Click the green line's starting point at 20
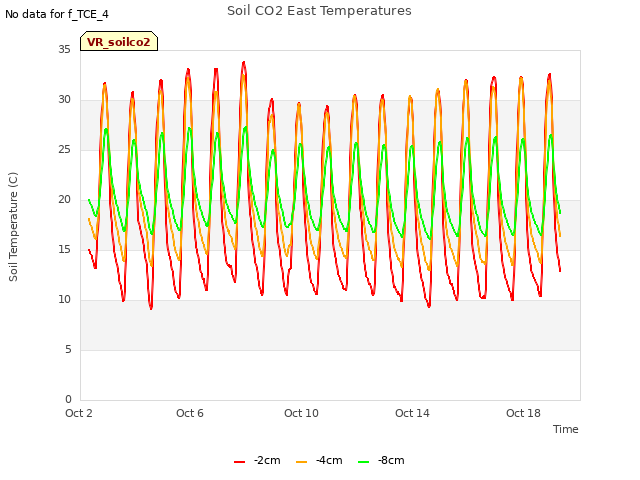640x480 pixels. (x=89, y=200)
